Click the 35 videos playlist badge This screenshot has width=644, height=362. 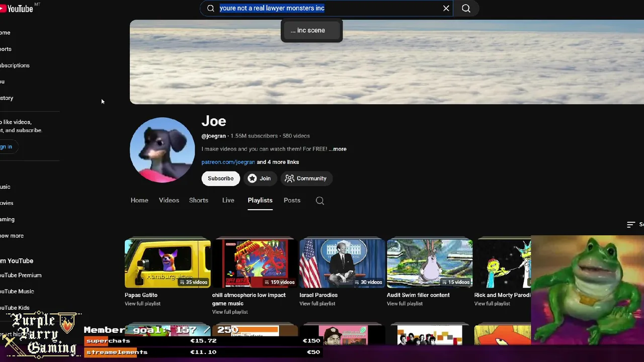pyautogui.click(x=194, y=282)
